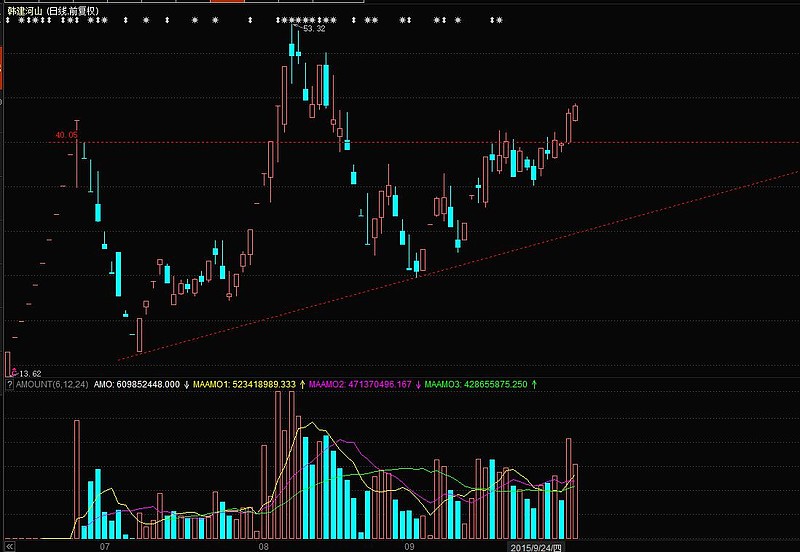
Task: Click the first info marker below the stock title
Action: click(x=8, y=21)
